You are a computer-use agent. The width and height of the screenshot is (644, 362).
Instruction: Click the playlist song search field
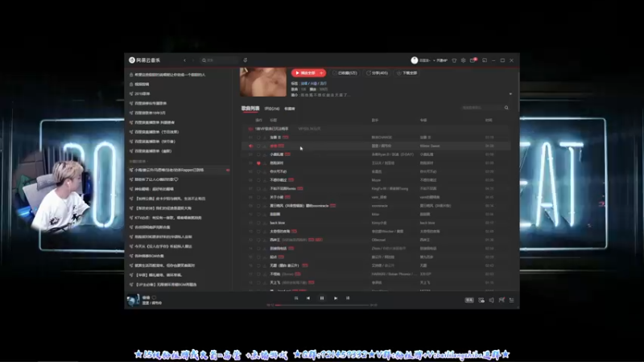point(481,108)
